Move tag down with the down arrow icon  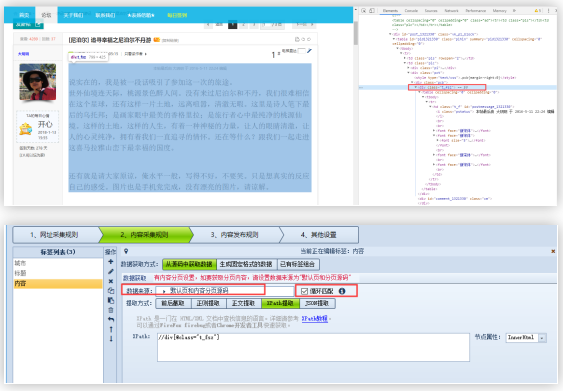click(111, 339)
